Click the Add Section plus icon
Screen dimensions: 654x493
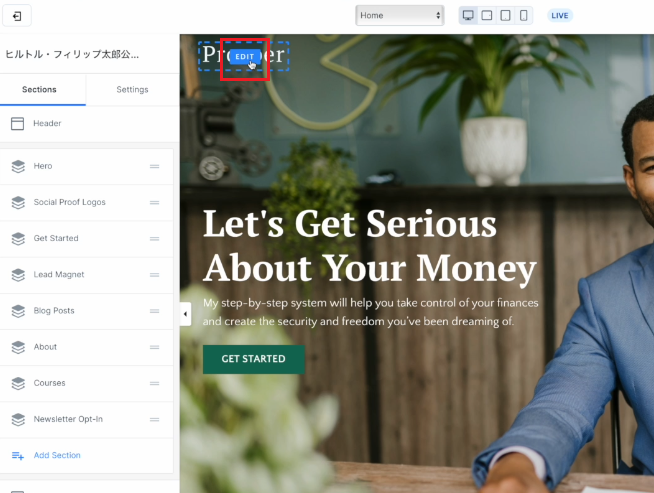pyautogui.click(x=18, y=455)
